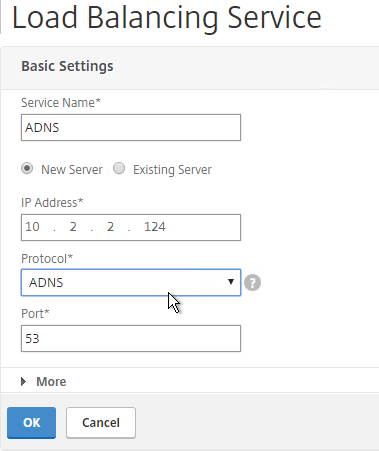Click the third IP Address octet
The width and height of the screenshot is (379, 451).
coord(110,227)
